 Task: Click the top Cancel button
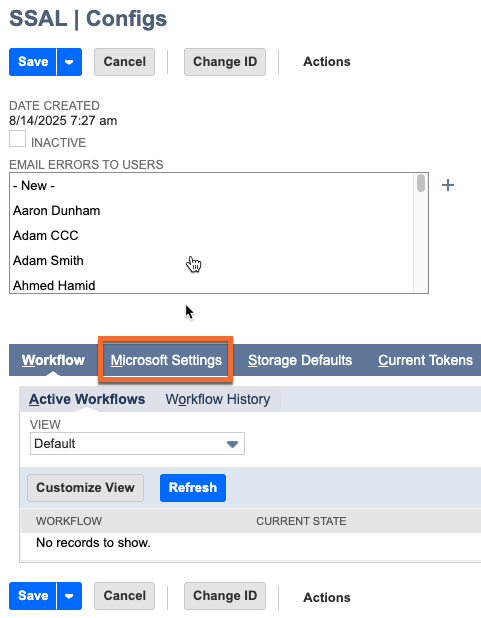tap(125, 62)
